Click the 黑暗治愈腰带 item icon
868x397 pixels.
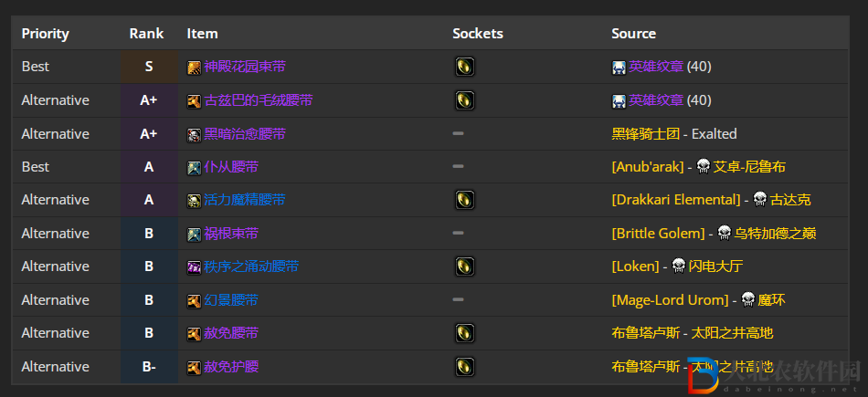(x=194, y=134)
